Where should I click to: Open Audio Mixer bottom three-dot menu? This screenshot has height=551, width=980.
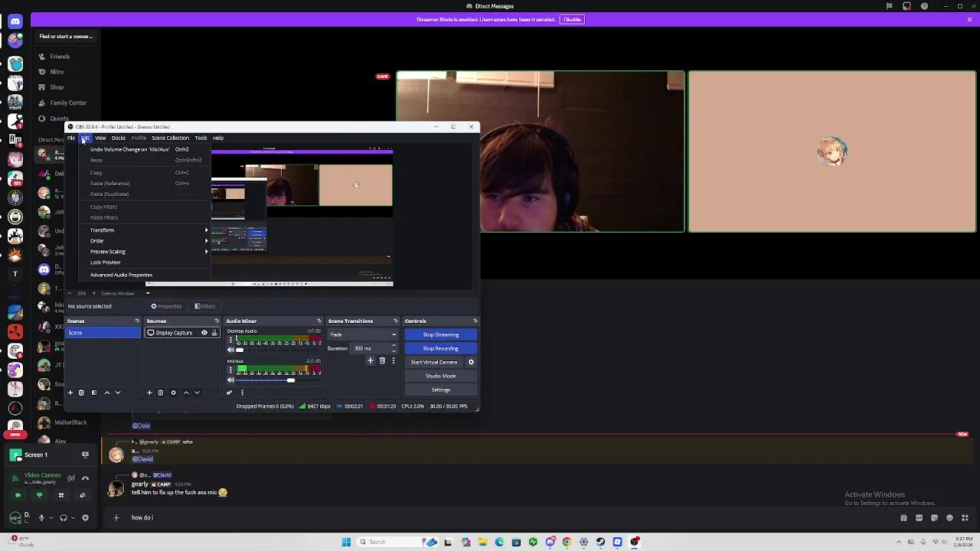[242, 393]
